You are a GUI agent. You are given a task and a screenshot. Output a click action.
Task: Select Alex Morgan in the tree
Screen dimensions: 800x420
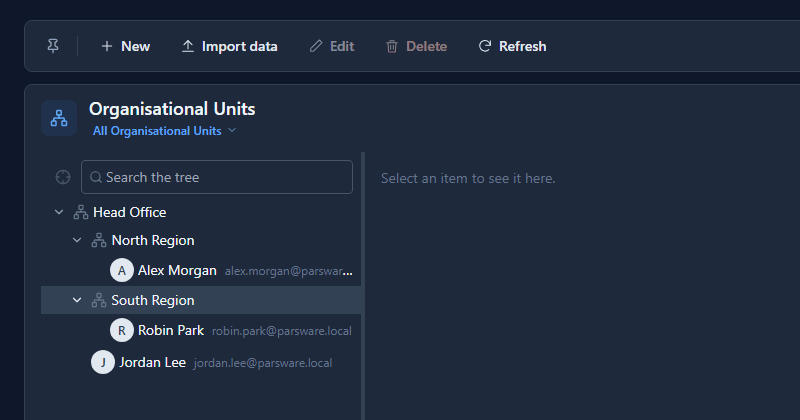point(177,270)
